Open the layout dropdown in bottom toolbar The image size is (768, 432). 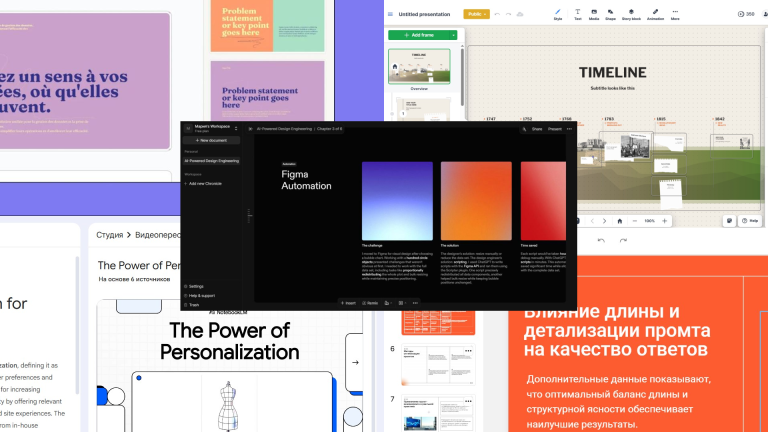(x=402, y=303)
